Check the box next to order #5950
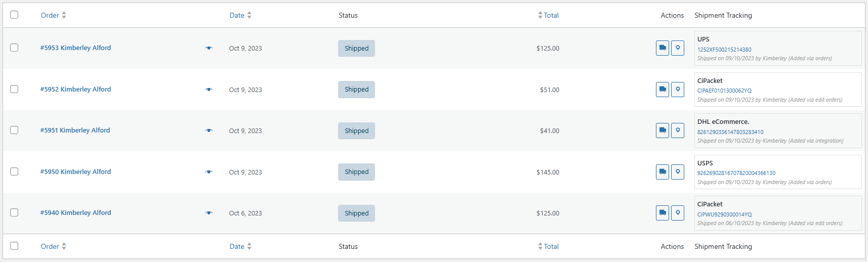Image resolution: width=868 pixels, height=262 pixels. [14, 171]
